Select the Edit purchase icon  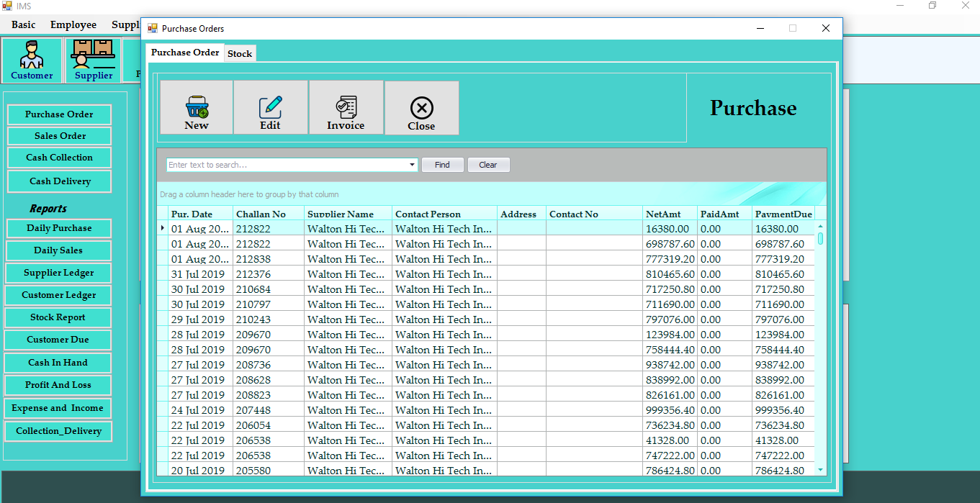pyautogui.click(x=270, y=107)
